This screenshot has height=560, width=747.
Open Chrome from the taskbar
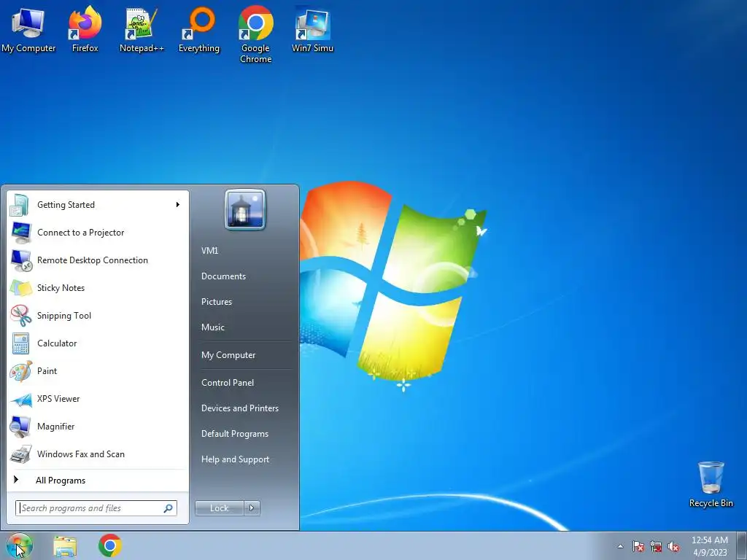click(x=110, y=545)
